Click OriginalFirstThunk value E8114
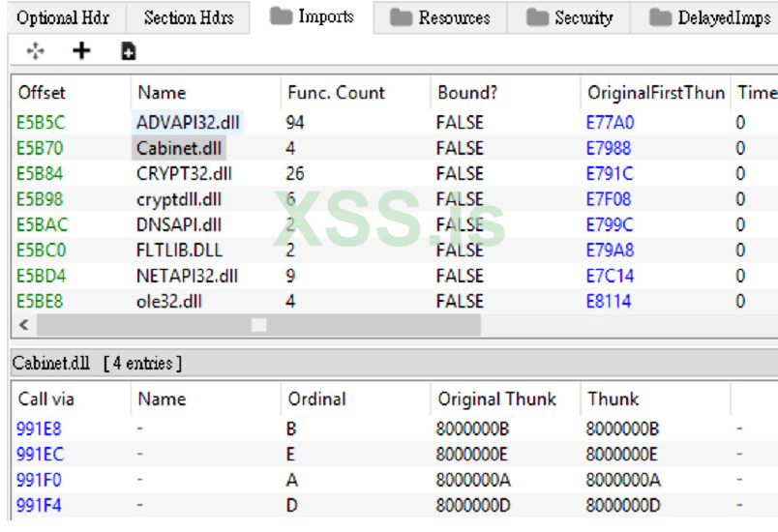778x532 pixels. click(609, 302)
